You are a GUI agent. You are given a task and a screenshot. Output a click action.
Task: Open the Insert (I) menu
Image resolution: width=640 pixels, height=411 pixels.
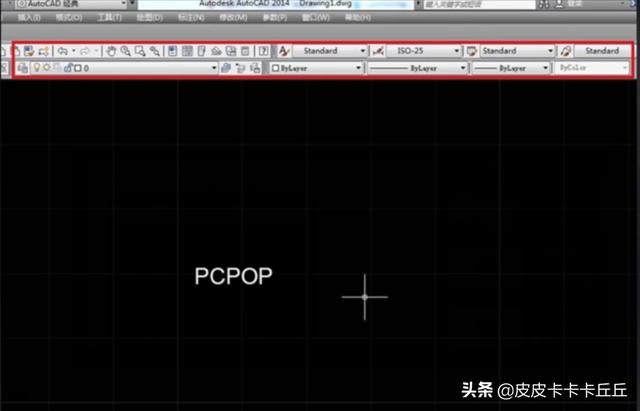29,18
